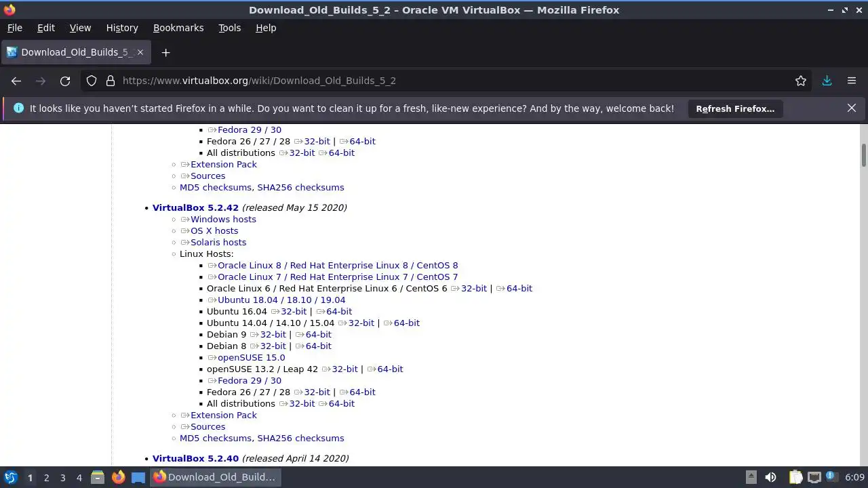Image resolution: width=868 pixels, height=488 pixels.
Task: Click the show desktop taskbar icon
Action: pos(138,477)
